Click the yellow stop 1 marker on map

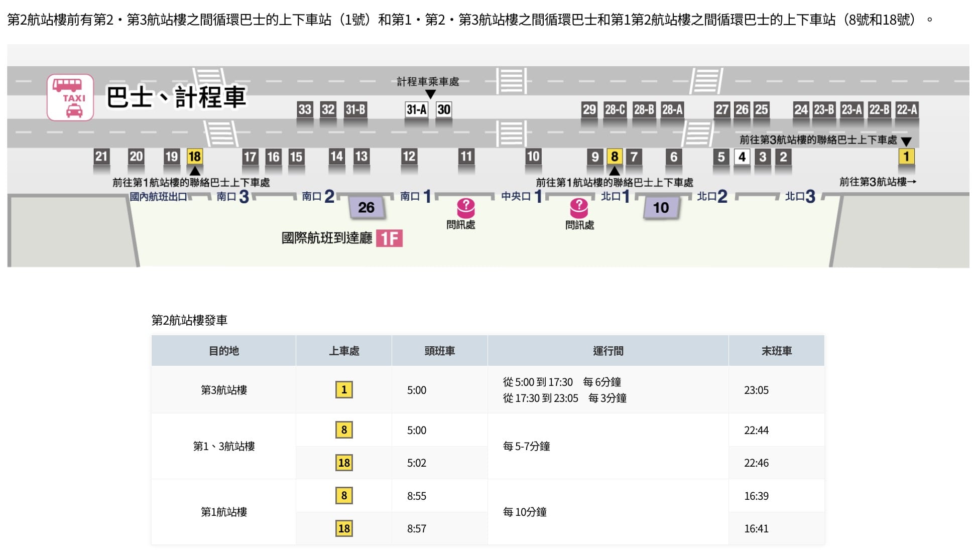pyautogui.click(x=906, y=157)
